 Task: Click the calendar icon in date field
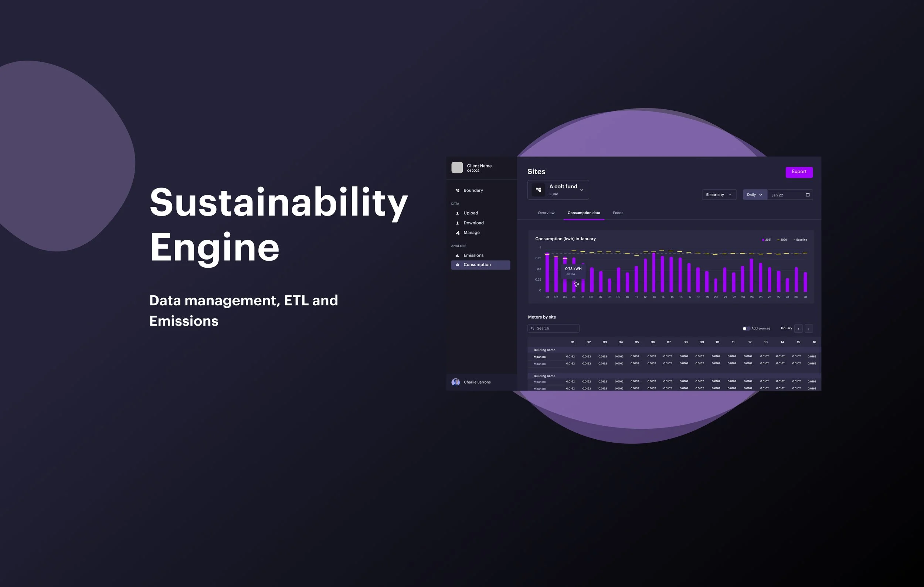pyautogui.click(x=808, y=195)
